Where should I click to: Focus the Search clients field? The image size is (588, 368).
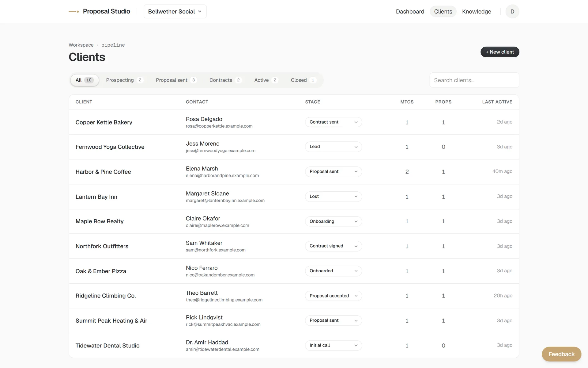click(x=474, y=80)
